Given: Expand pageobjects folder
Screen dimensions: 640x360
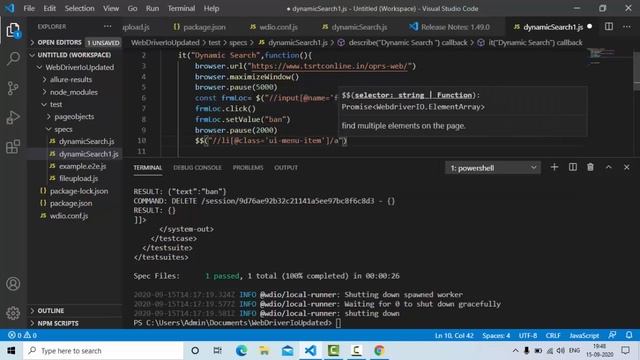Looking at the screenshot, I should tap(74, 117).
